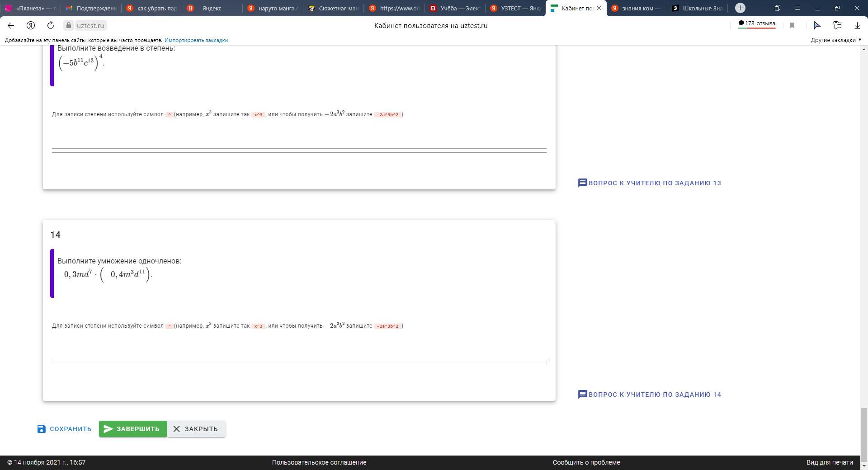Click the text 'Выполните возведение в степень:'
Screen dimensions: 868x470
click(x=116, y=48)
